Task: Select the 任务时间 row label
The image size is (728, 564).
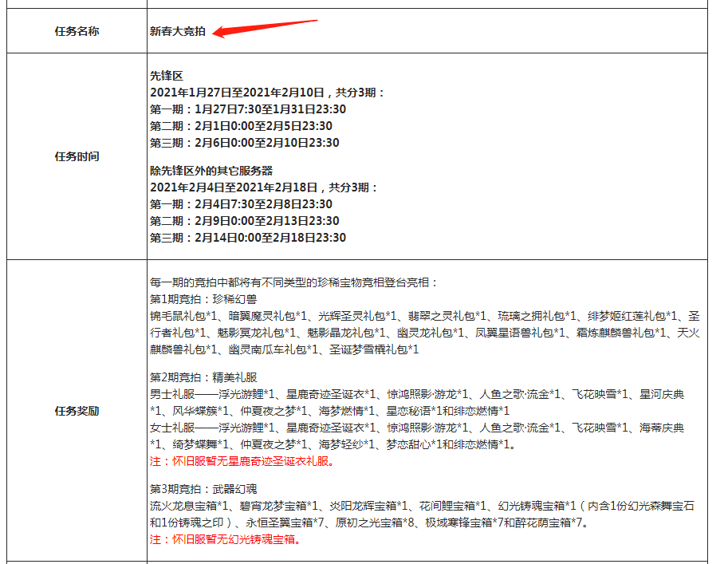Action: coord(77,156)
